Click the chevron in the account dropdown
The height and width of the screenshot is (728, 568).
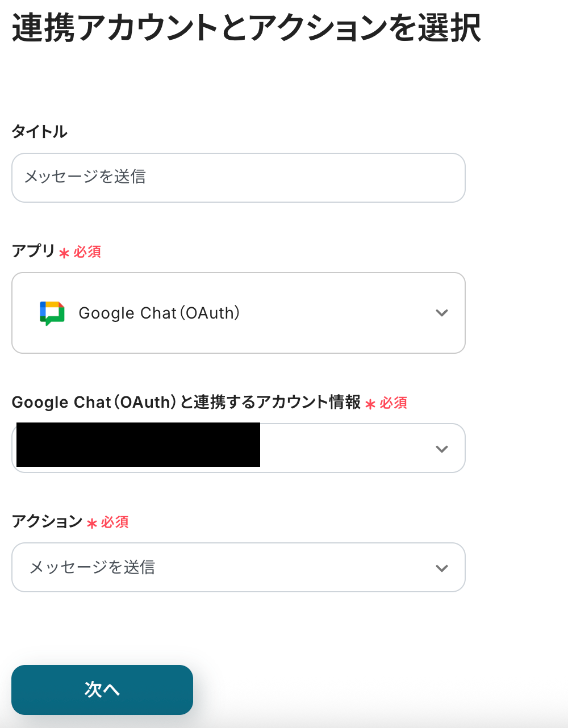pyautogui.click(x=442, y=449)
